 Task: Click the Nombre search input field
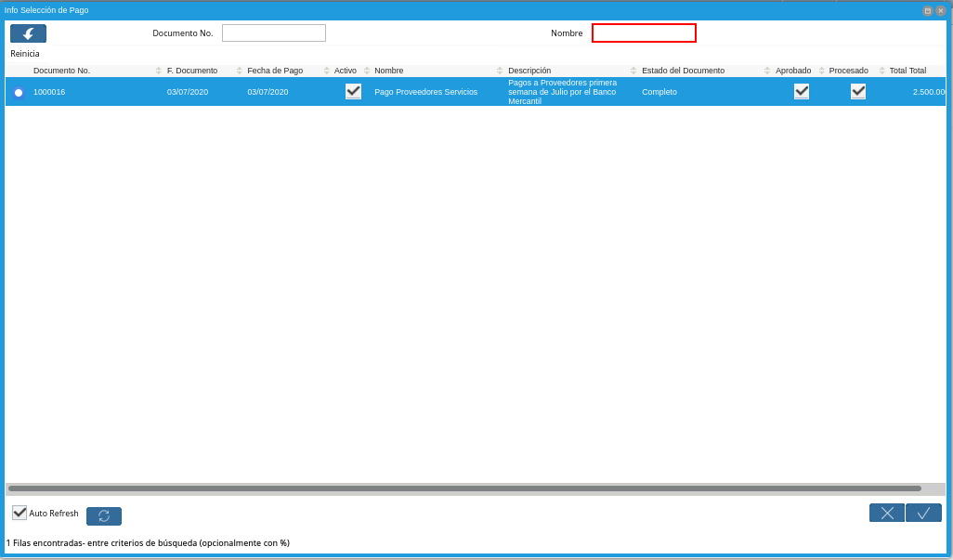point(644,33)
